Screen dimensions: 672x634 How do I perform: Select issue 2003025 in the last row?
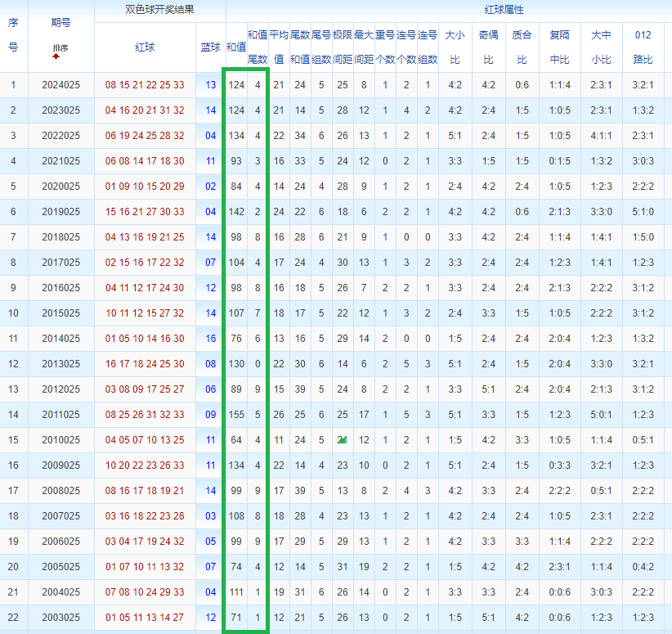click(60, 618)
